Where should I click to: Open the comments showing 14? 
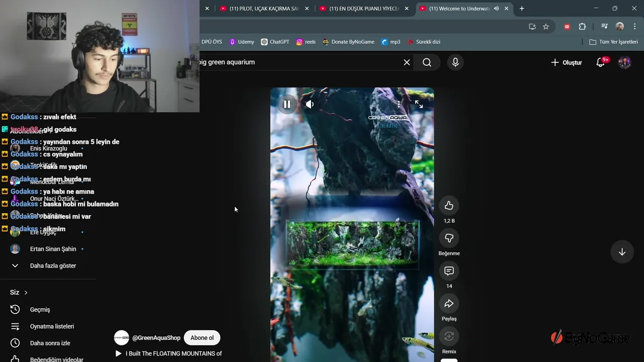(449, 271)
